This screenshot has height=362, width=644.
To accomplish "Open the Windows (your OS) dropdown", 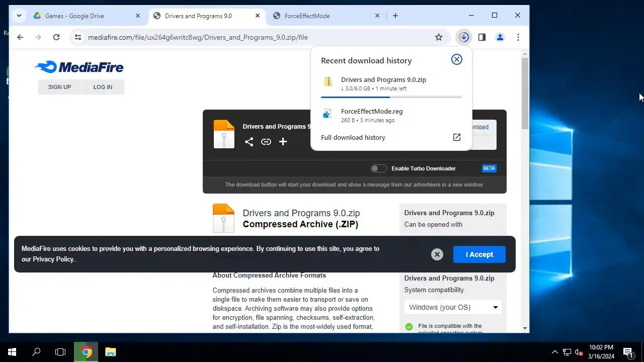I will coord(453,307).
